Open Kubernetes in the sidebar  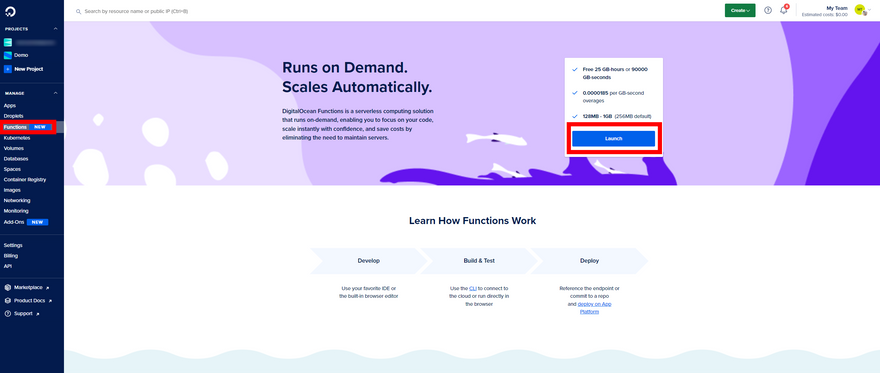[17, 137]
